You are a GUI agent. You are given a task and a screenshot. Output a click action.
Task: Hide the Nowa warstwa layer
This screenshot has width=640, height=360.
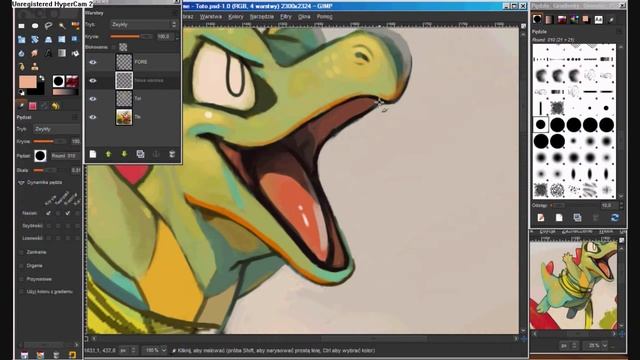93,80
